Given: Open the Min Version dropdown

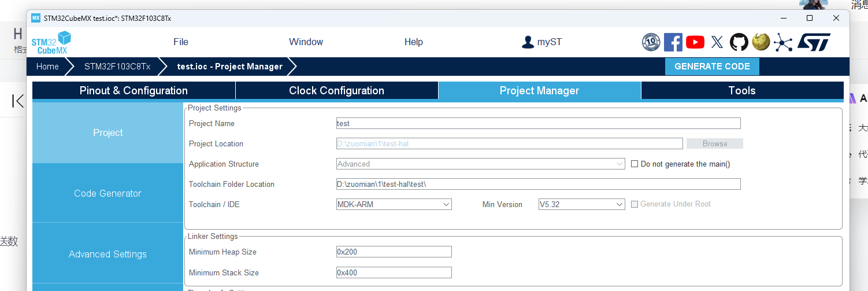Looking at the screenshot, I should [x=581, y=204].
